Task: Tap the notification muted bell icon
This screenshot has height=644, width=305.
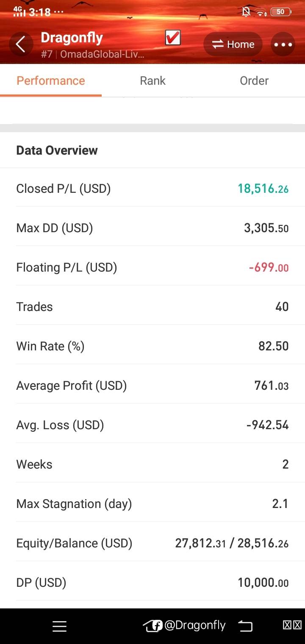Action: coord(246,12)
